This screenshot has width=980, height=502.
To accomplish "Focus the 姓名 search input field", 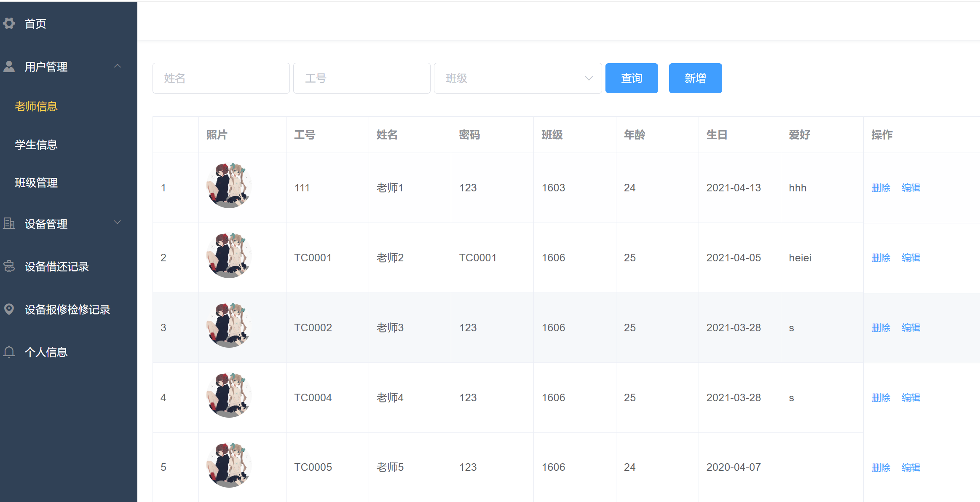I will [221, 78].
